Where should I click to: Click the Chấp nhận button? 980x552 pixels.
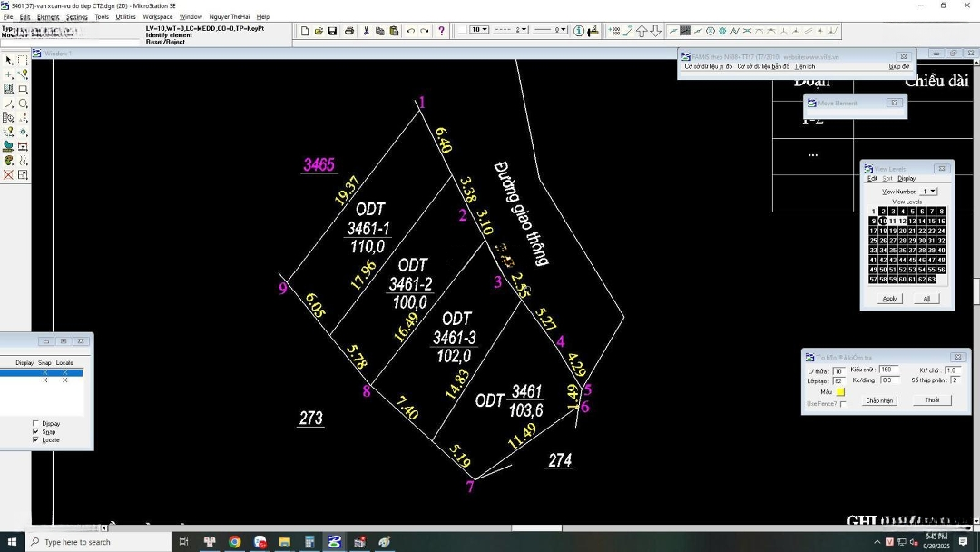click(879, 400)
